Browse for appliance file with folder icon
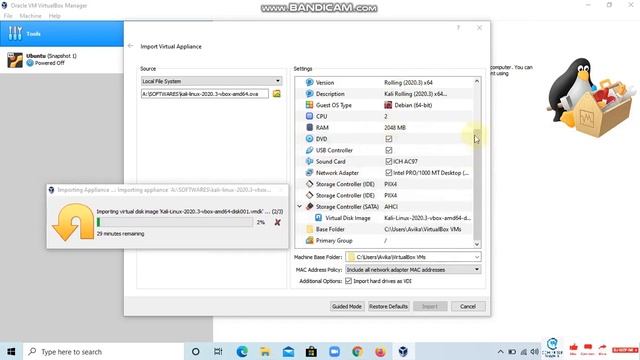 click(277, 93)
